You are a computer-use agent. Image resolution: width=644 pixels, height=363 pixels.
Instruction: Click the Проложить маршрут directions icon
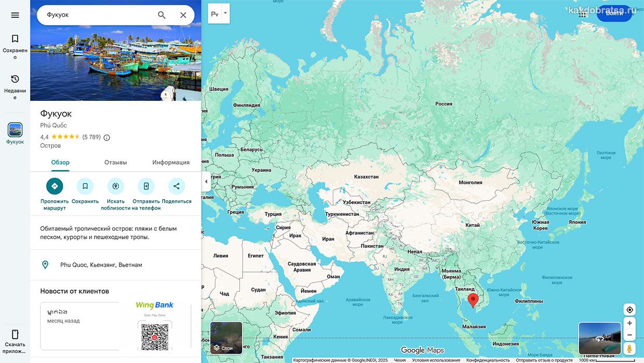(55, 186)
